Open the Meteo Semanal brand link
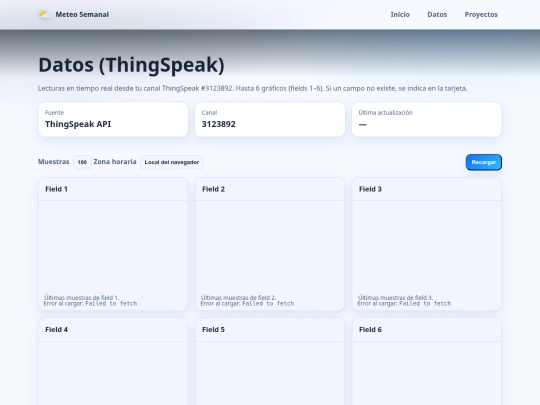 point(74,14)
